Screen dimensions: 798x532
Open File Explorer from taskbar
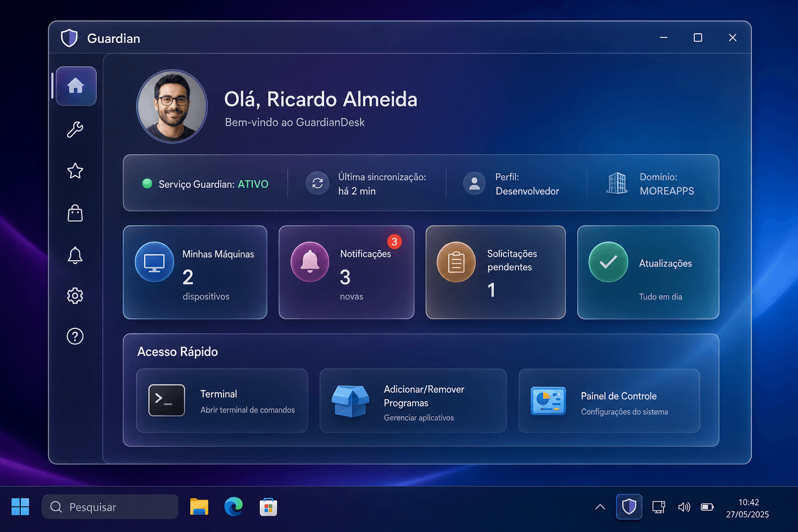199,507
